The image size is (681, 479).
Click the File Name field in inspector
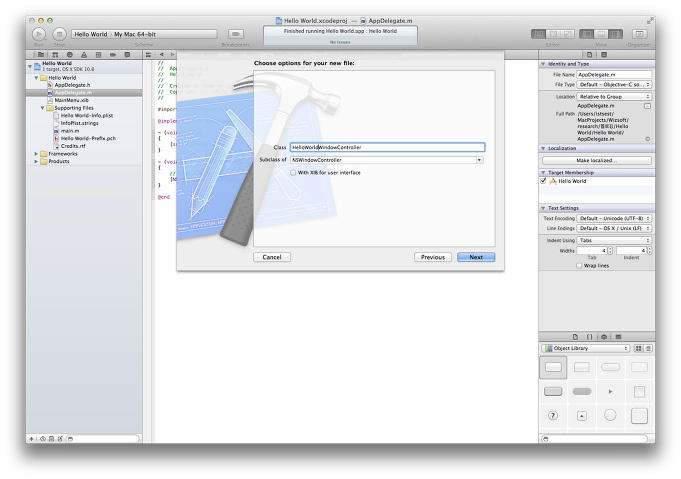614,75
